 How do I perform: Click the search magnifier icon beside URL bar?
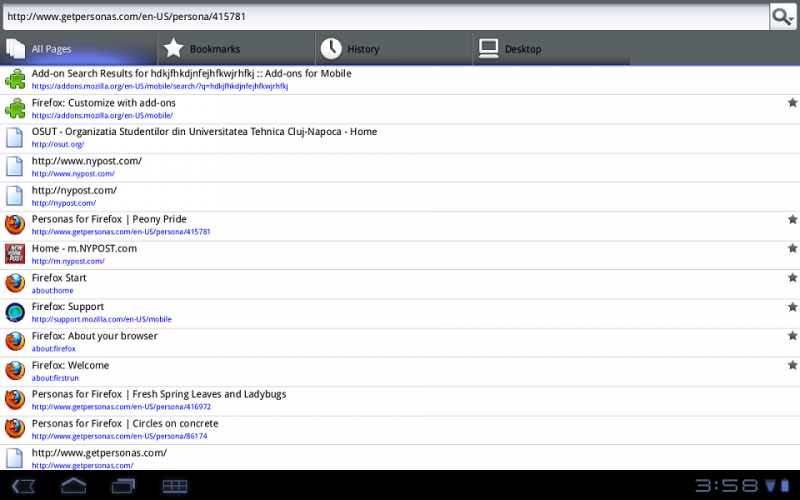click(x=782, y=17)
